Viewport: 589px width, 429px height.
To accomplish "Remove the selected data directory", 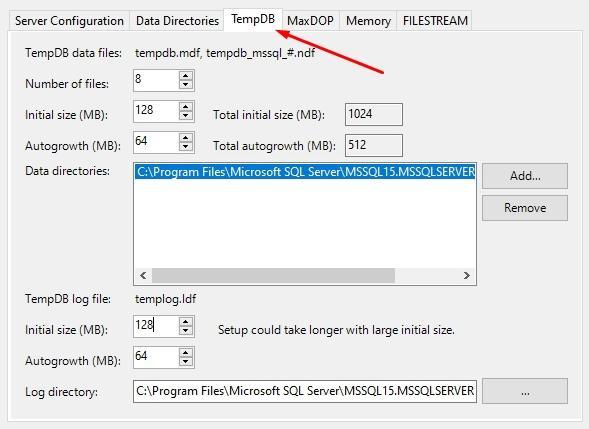I will point(525,208).
